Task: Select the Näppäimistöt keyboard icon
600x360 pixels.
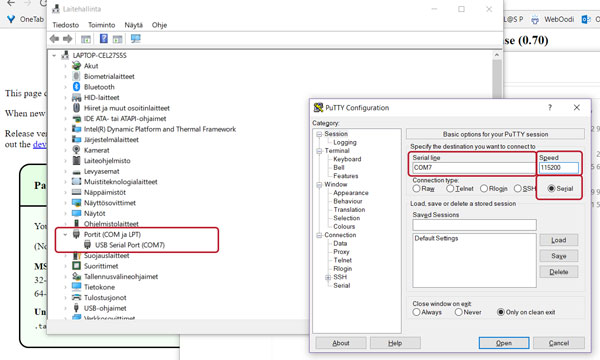Action: click(x=77, y=192)
